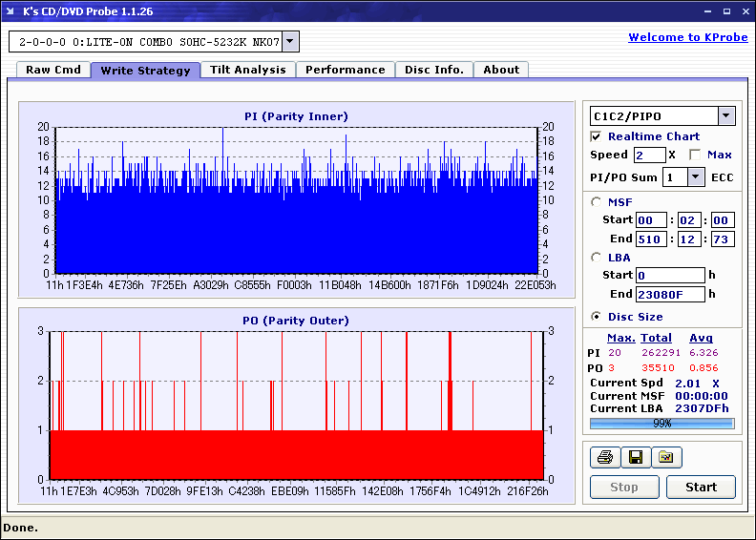Screen dimensions: 756x540
Task: Select the LBA radio button
Action: point(597,257)
